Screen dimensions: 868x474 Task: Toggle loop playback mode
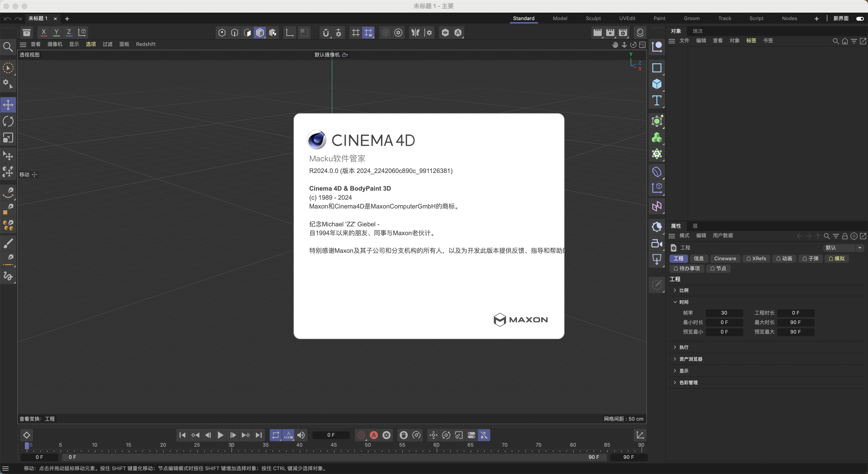point(275,435)
